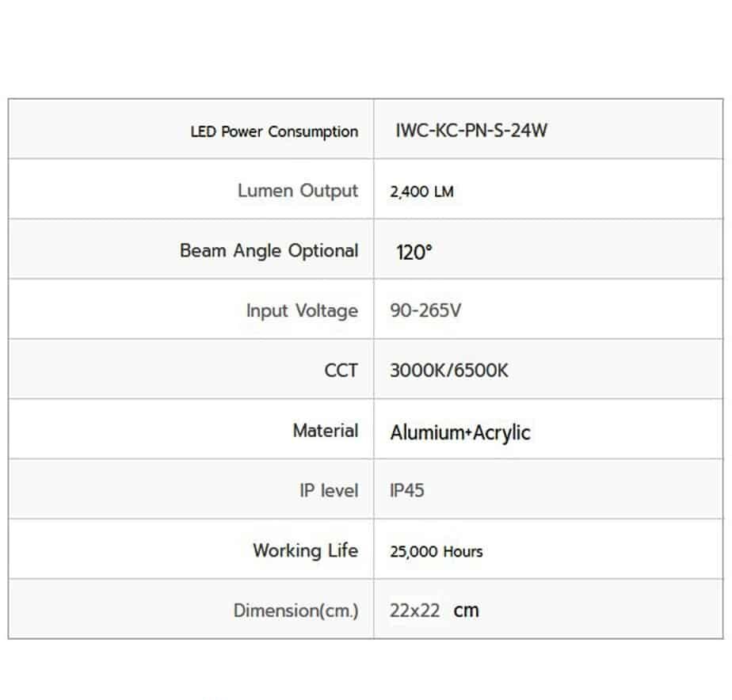Viewport: 732px width, 700px height.
Task: Select the 120° beam angle value
Action: point(414,253)
